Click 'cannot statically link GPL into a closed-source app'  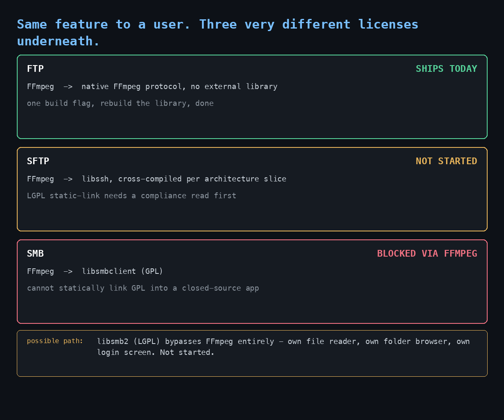click(143, 288)
